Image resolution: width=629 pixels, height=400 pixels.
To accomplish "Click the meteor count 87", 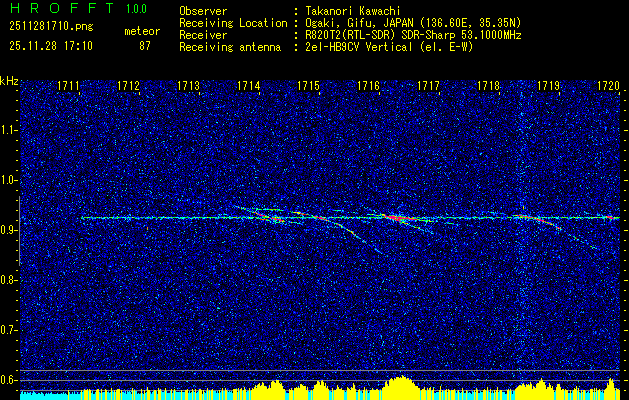I will tap(145, 46).
